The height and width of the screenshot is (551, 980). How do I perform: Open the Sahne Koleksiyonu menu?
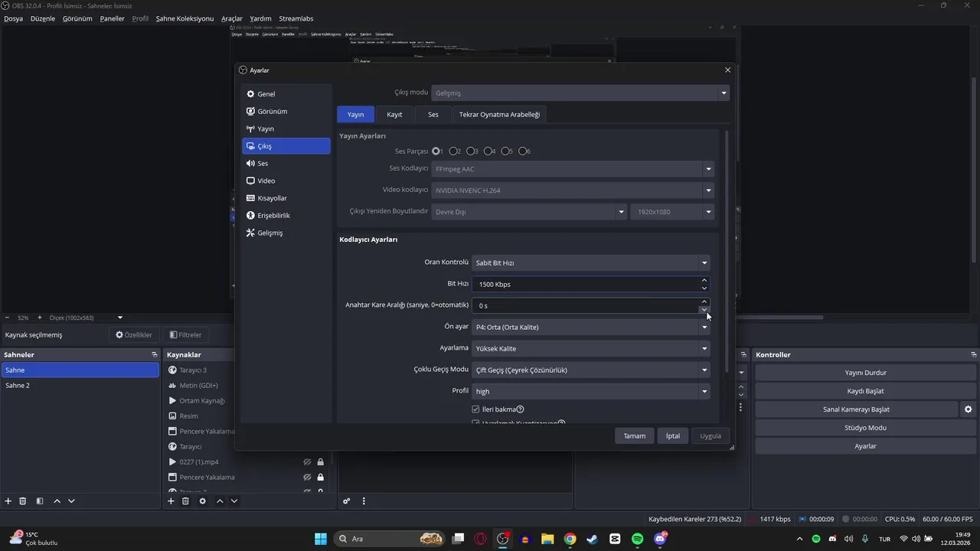(x=185, y=18)
